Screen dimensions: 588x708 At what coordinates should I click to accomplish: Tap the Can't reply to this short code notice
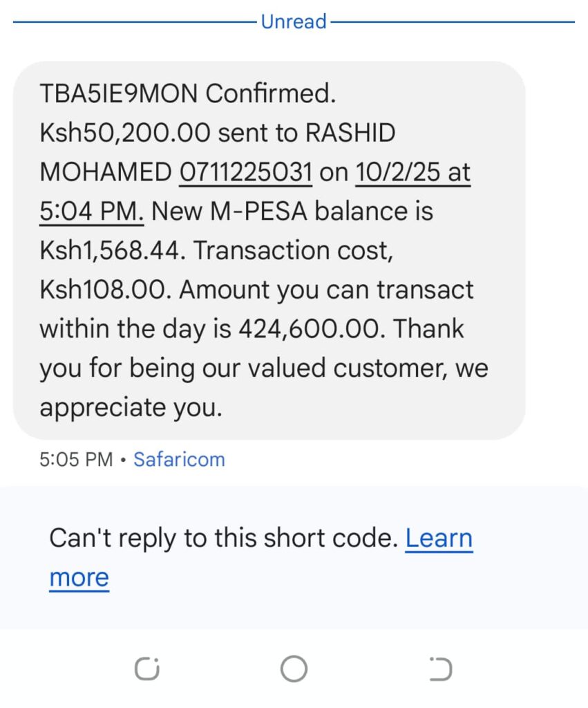[223, 538]
